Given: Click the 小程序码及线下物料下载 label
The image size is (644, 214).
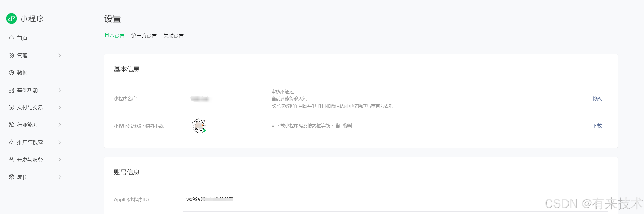Looking at the screenshot, I should 139,126.
